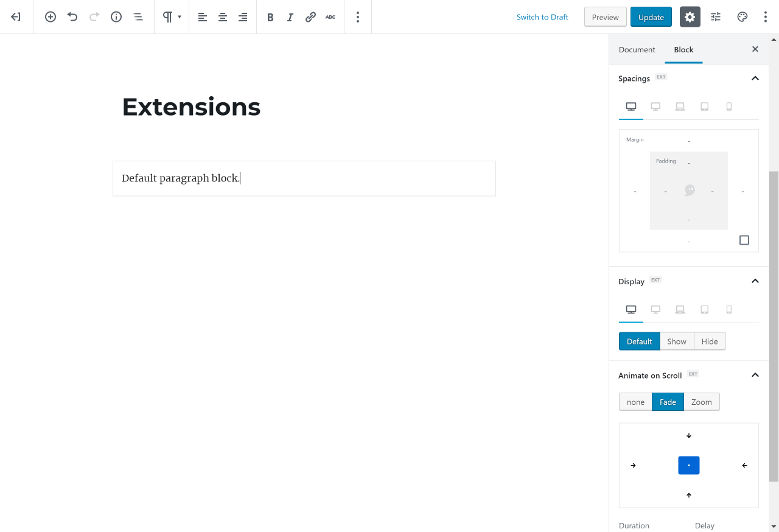Switch to the Document tab

tap(637, 49)
